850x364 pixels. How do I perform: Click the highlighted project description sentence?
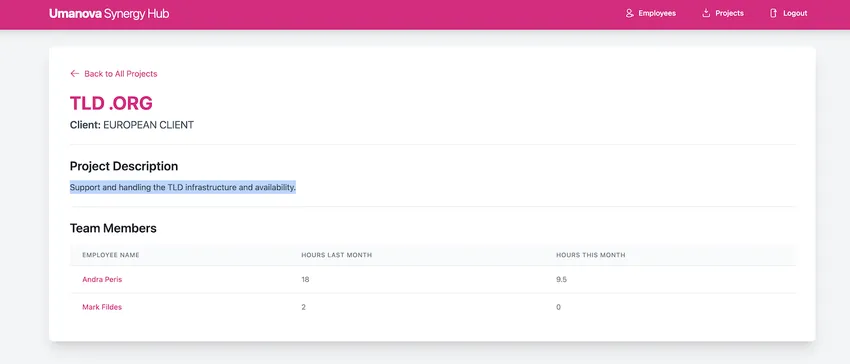tap(183, 188)
